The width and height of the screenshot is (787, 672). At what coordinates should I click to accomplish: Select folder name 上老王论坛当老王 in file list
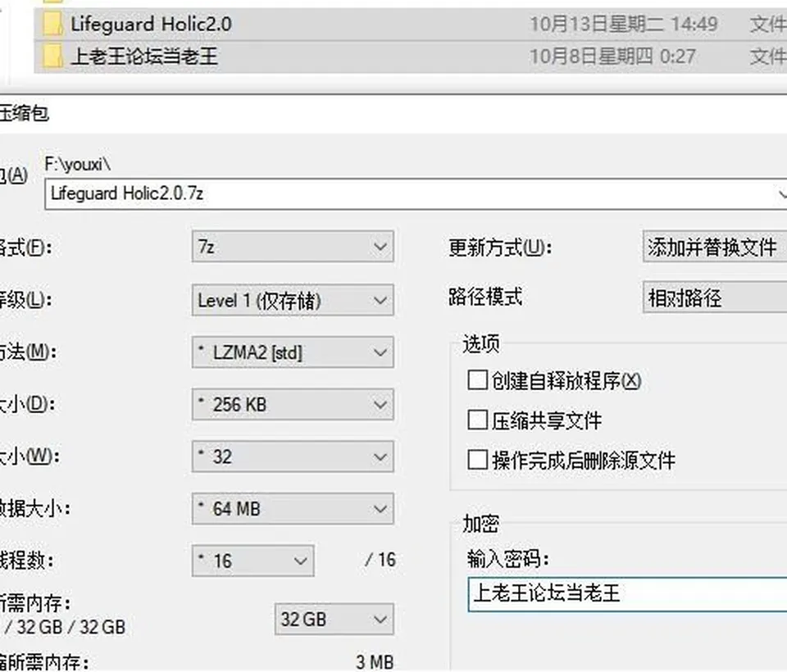click(144, 57)
